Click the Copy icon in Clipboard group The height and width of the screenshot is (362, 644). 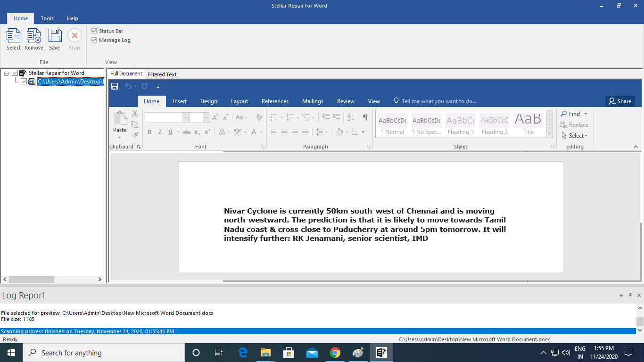click(x=135, y=124)
